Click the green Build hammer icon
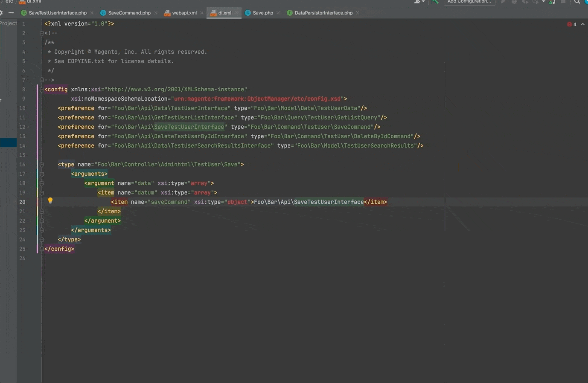 click(435, 2)
